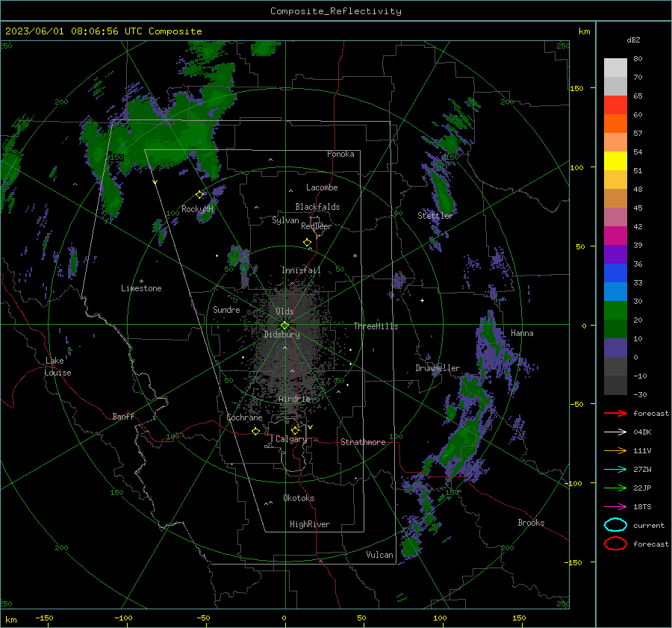The height and width of the screenshot is (628, 672).
Task: Click the Hanna town label
Action: click(x=522, y=333)
